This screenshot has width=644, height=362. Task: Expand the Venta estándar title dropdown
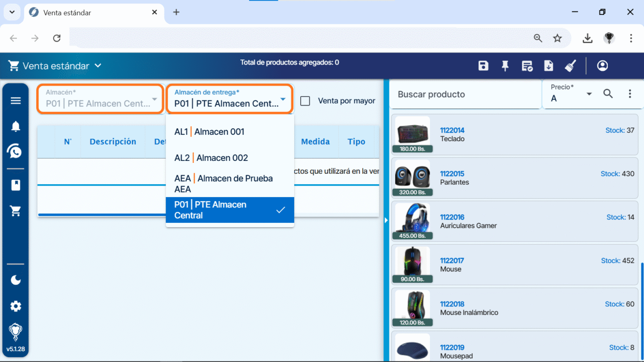[98, 66]
